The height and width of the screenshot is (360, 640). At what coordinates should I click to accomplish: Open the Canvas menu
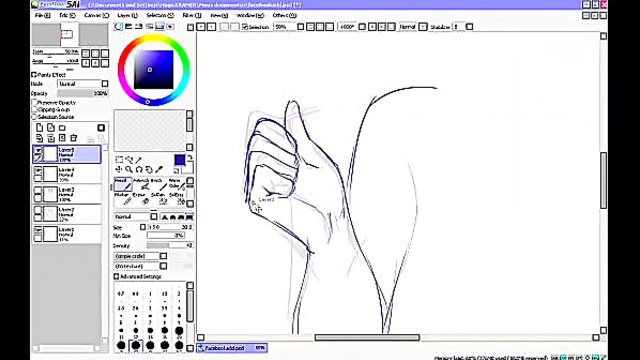click(96, 15)
